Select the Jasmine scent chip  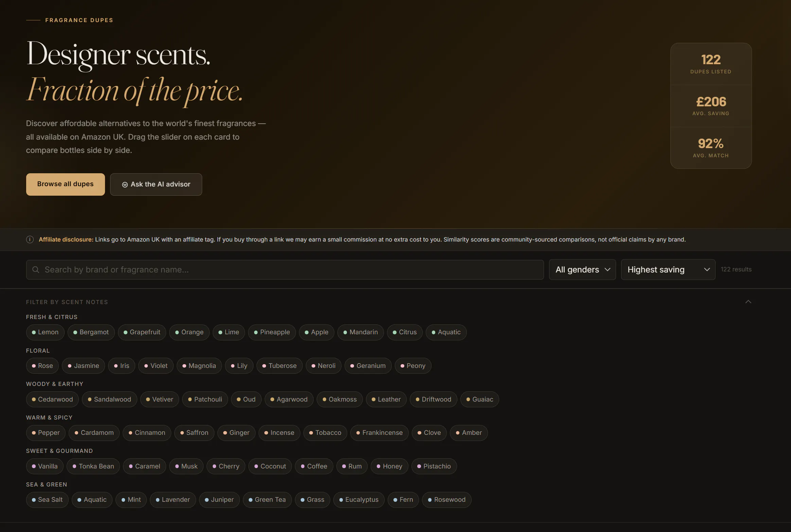click(x=84, y=366)
